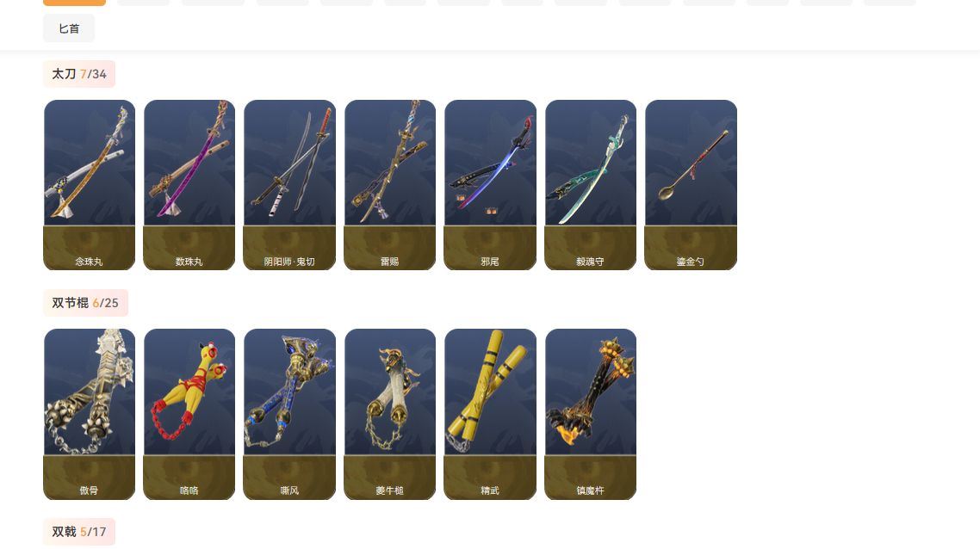This screenshot has width=980, height=549.
Task: Click the 双戟 5/17 section header
Action: point(79,532)
